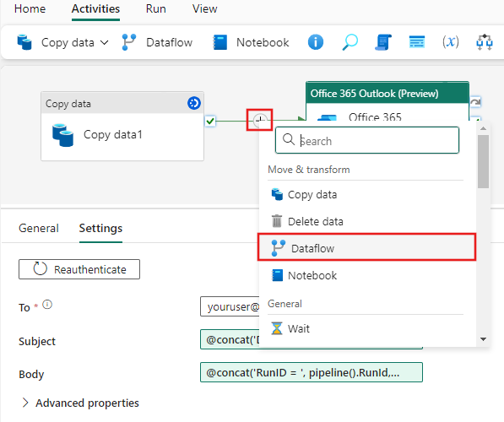Click the green success checkmark output of Copy data
The height and width of the screenshot is (422, 504).
pyautogui.click(x=210, y=122)
